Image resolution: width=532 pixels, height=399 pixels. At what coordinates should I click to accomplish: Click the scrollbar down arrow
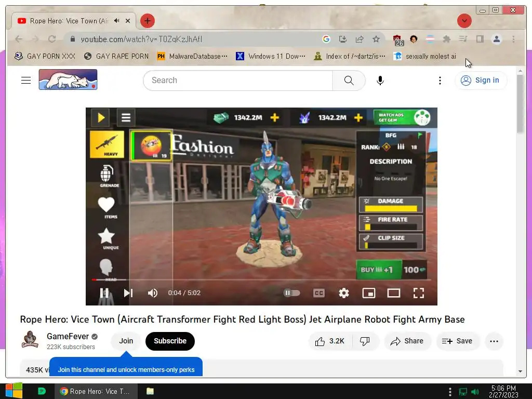tap(520, 371)
